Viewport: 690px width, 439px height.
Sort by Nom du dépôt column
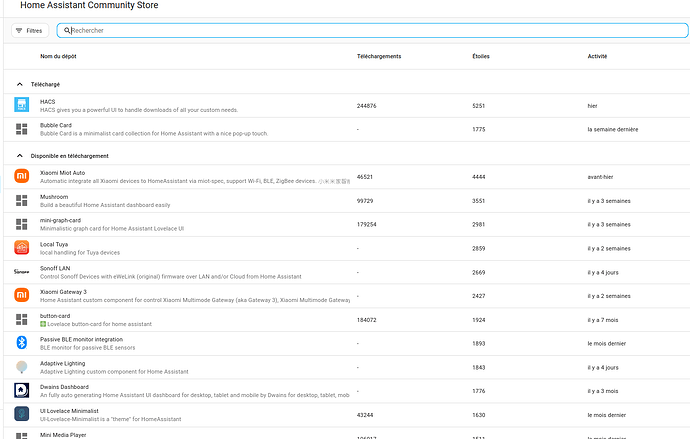pyautogui.click(x=58, y=56)
